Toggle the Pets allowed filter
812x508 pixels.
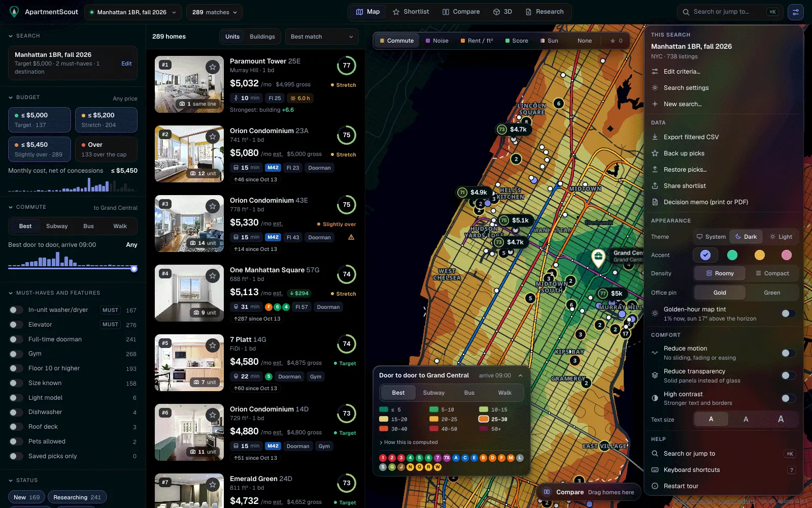pyautogui.click(x=16, y=441)
